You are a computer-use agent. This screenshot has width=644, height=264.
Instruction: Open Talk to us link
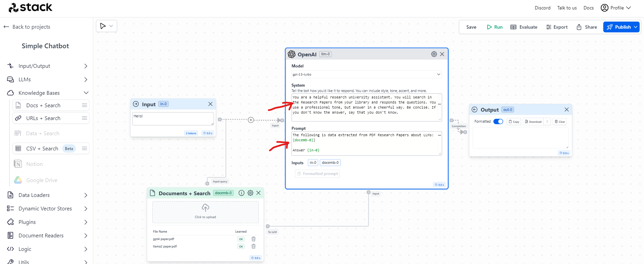[567, 8]
